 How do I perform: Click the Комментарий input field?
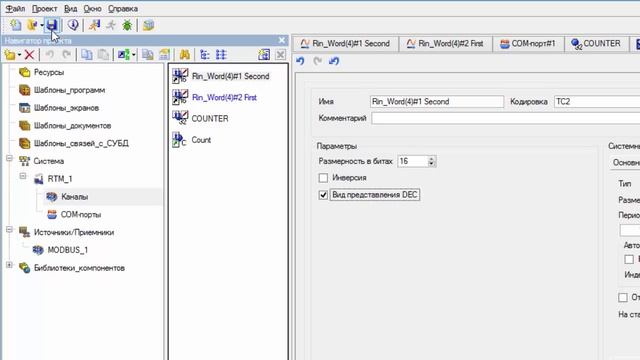pyautogui.click(x=505, y=118)
